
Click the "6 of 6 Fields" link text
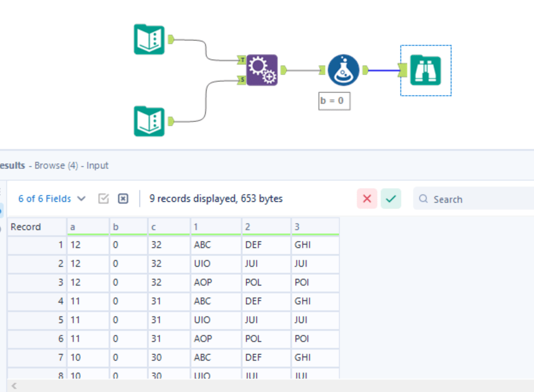tap(43, 199)
